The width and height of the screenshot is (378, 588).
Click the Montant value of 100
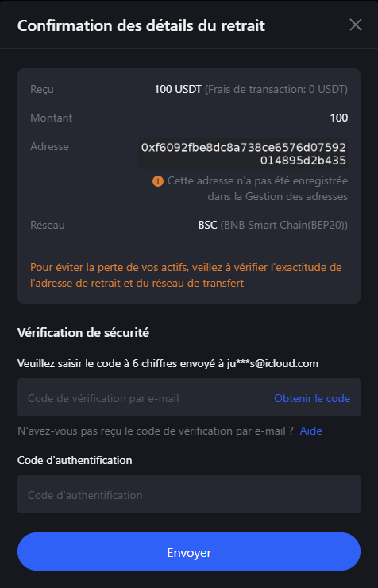[x=338, y=118]
